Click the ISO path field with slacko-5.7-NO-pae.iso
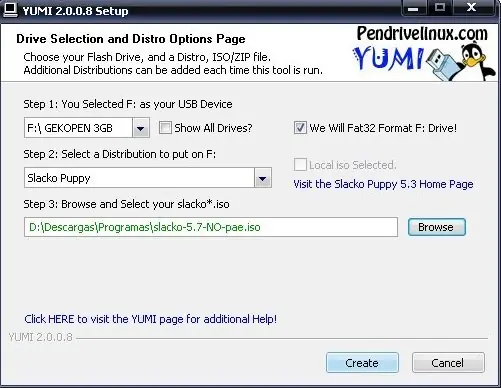Viewport: 501px width, 388px height. tap(211, 227)
